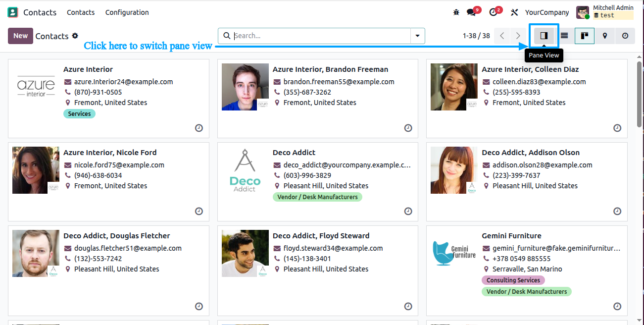Open the Configuration menu
The image size is (644, 325).
coord(127,12)
